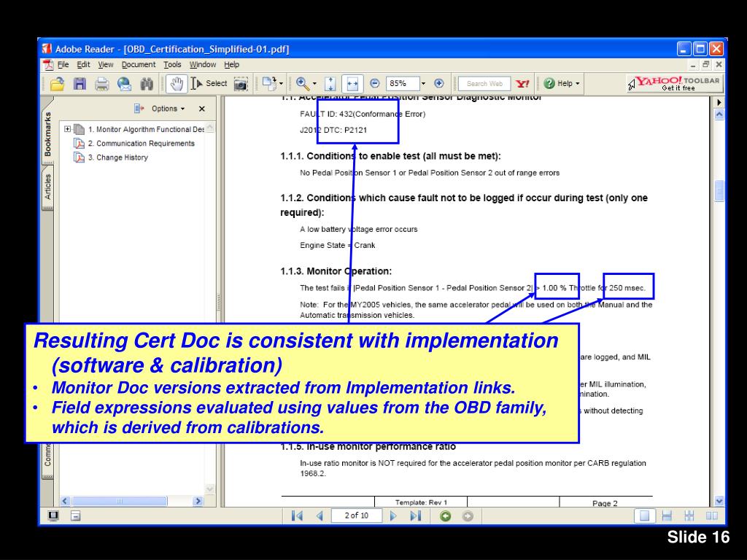The width and height of the screenshot is (747, 560).
Task: Click text Engine State = Crank
Action: pyautogui.click(x=337, y=245)
